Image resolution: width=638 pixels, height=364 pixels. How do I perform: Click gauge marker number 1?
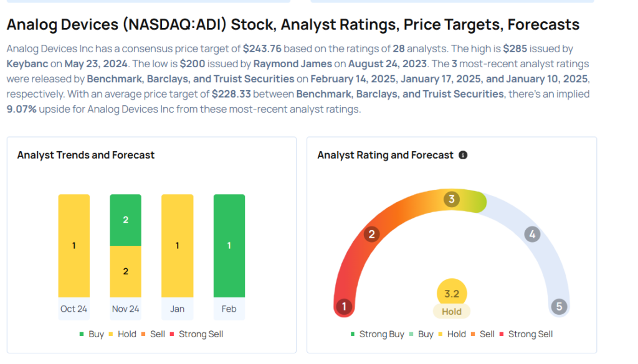coord(343,306)
